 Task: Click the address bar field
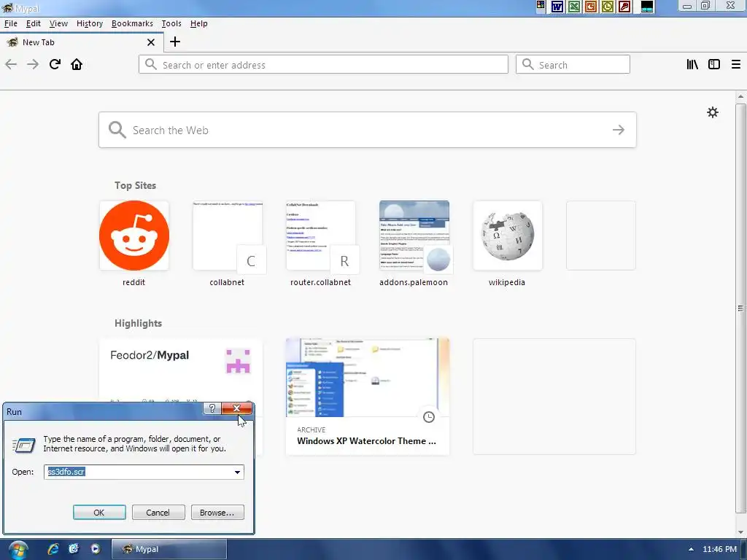(x=323, y=64)
